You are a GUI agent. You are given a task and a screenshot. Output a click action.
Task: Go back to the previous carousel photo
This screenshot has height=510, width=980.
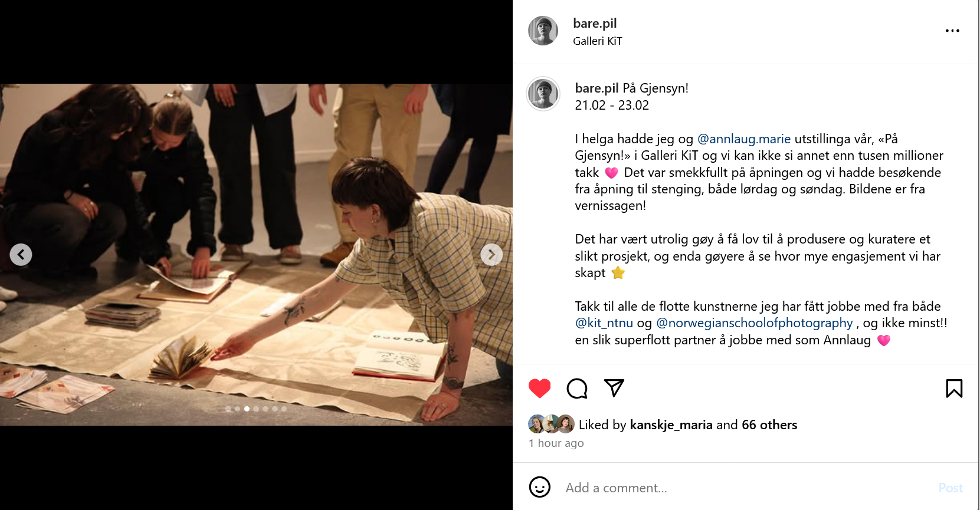[x=21, y=255]
